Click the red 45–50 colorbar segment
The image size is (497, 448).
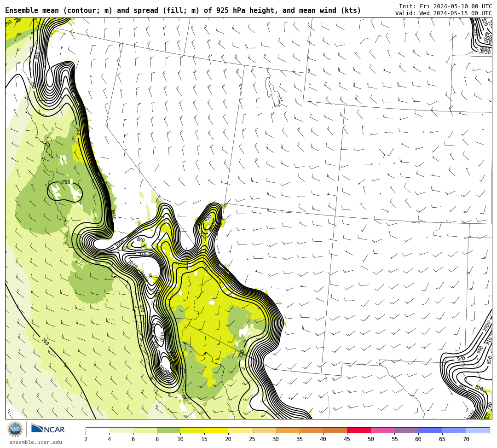(x=359, y=430)
